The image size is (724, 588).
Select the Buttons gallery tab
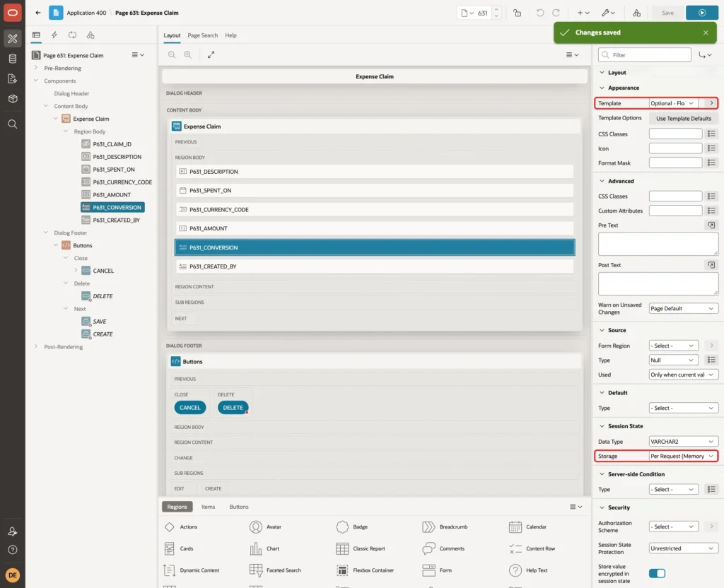[x=239, y=507]
